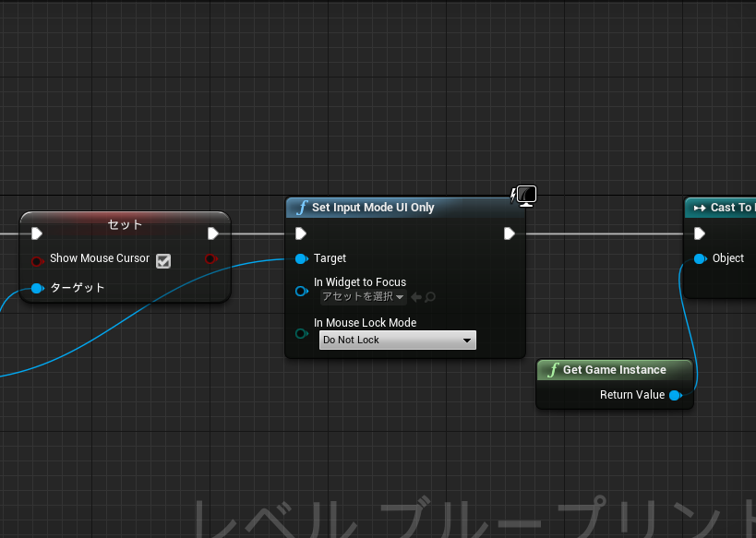Open the Do Not Lock mouse lock dropdown
This screenshot has height=538, width=756.
point(397,340)
